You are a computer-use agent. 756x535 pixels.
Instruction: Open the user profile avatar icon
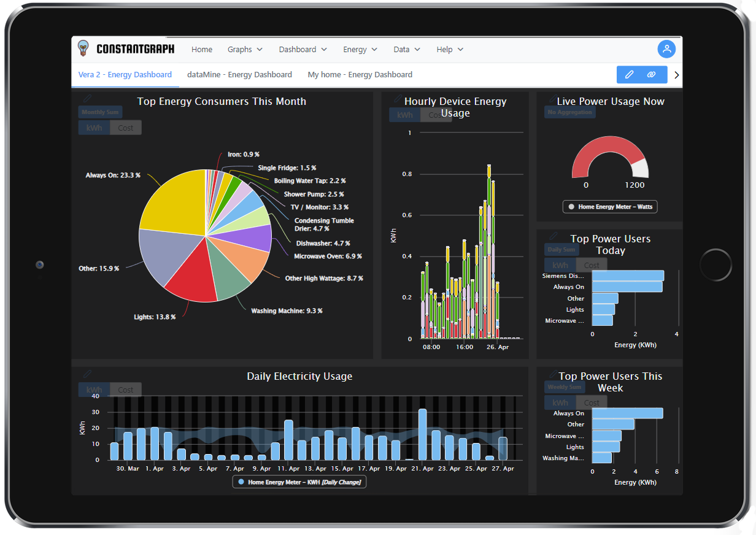pos(666,49)
